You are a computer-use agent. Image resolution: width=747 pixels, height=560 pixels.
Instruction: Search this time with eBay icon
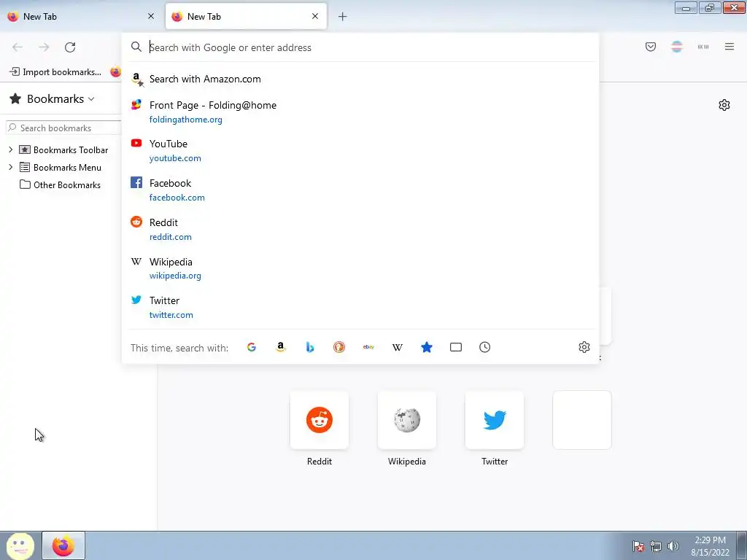coord(368,347)
